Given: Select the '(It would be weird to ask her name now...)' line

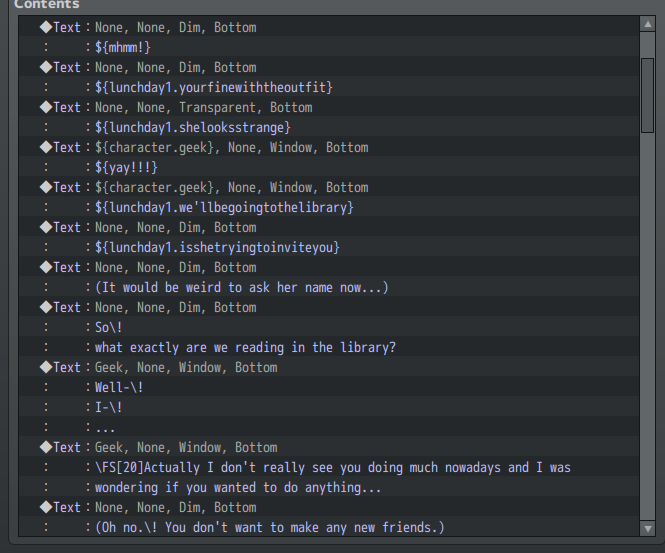Looking at the screenshot, I should tap(241, 287).
